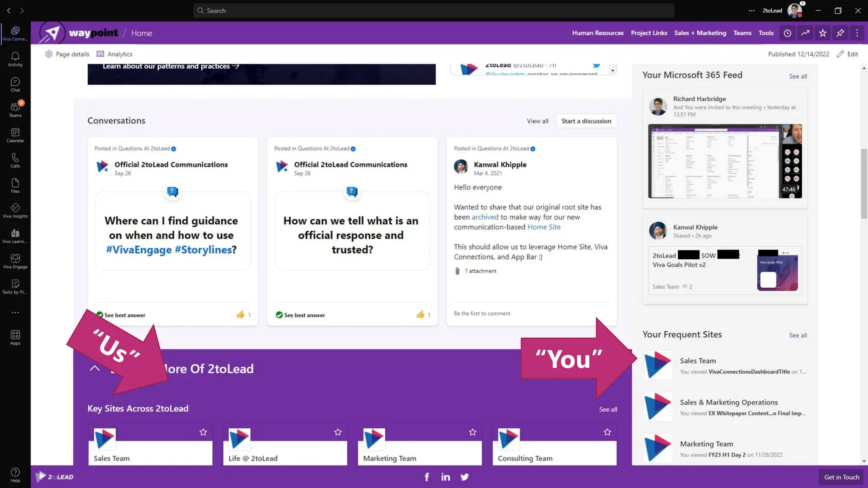Click the LinkedIn icon in the footer

[445, 477]
